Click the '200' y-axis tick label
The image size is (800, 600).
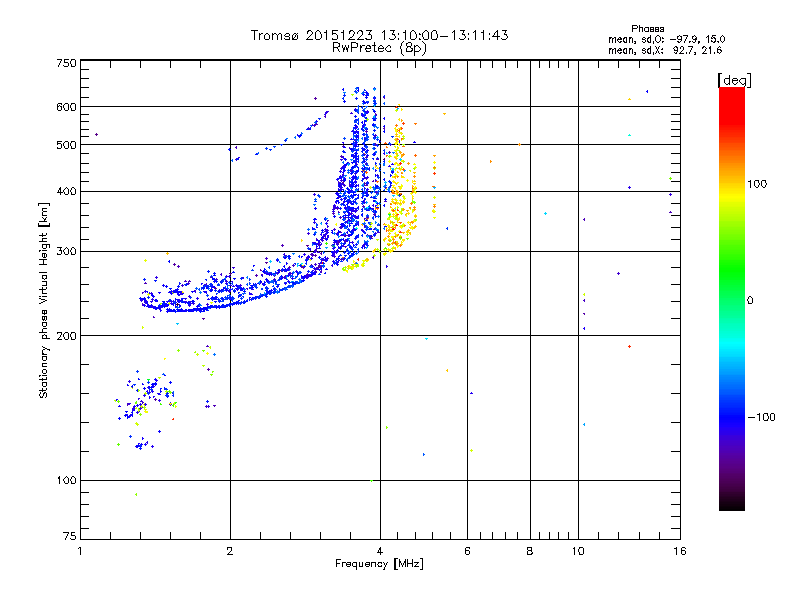66,336
